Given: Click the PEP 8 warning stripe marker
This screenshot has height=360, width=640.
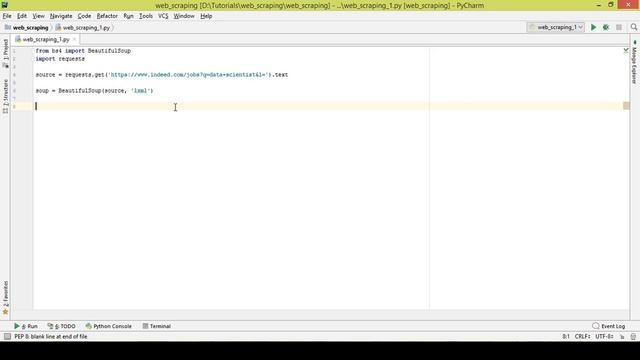Looking at the screenshot, I should coord(627,106).
